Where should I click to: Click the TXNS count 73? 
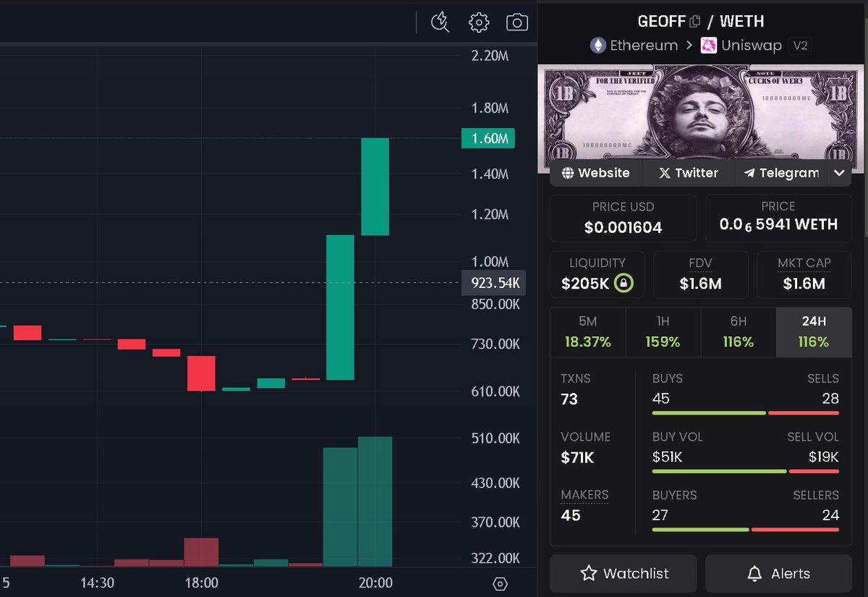(569, 399)
